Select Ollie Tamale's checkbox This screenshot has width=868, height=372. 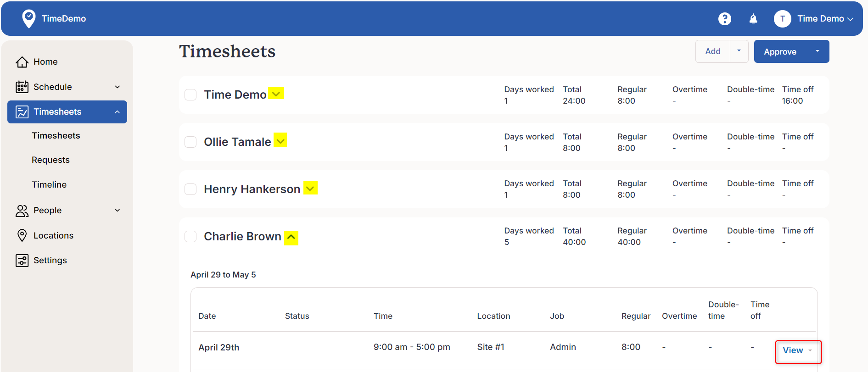coord(190,142)
